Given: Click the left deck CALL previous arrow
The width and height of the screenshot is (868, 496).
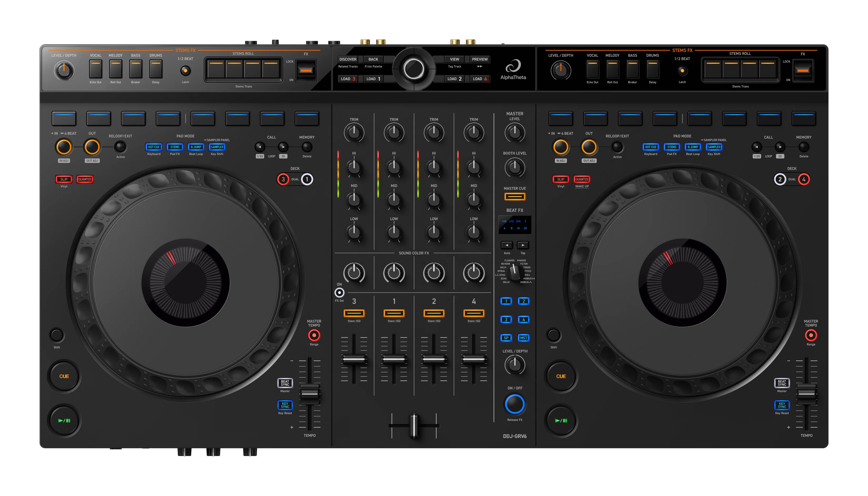Looking at the screenshot, I should pos(260,147).
